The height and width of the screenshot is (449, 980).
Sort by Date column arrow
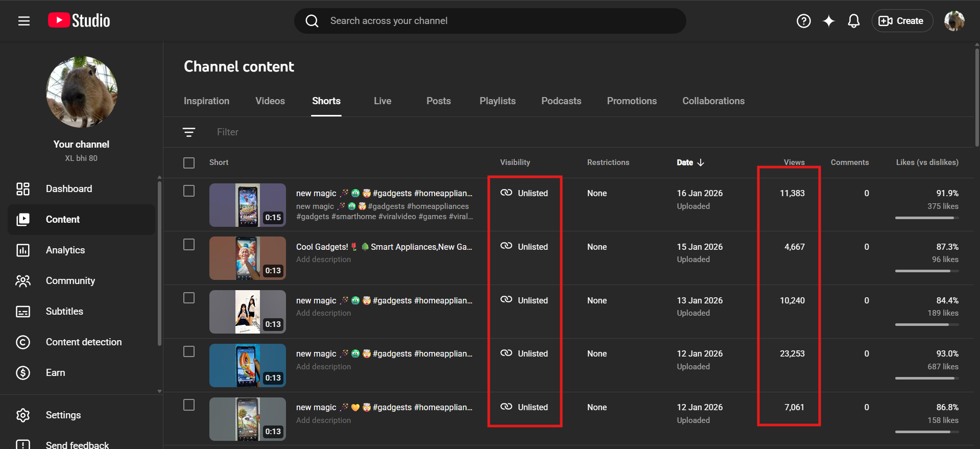pyautogui.click(x=700, y=162)
